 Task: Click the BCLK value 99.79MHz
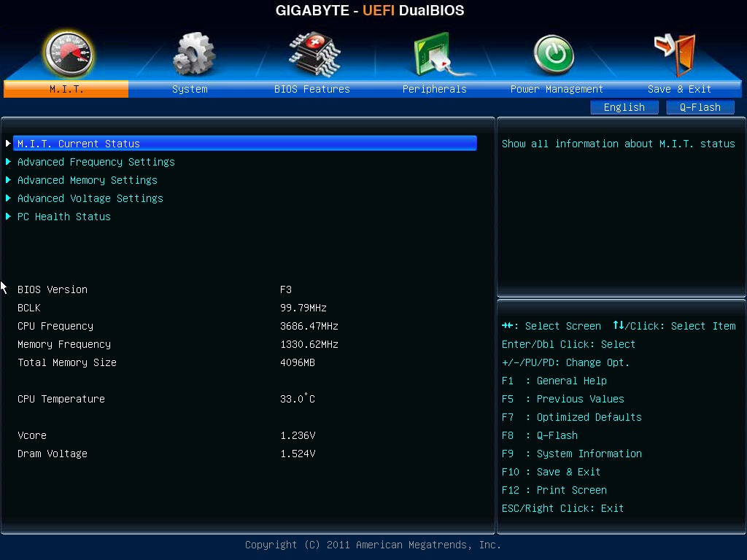(303, 308)
